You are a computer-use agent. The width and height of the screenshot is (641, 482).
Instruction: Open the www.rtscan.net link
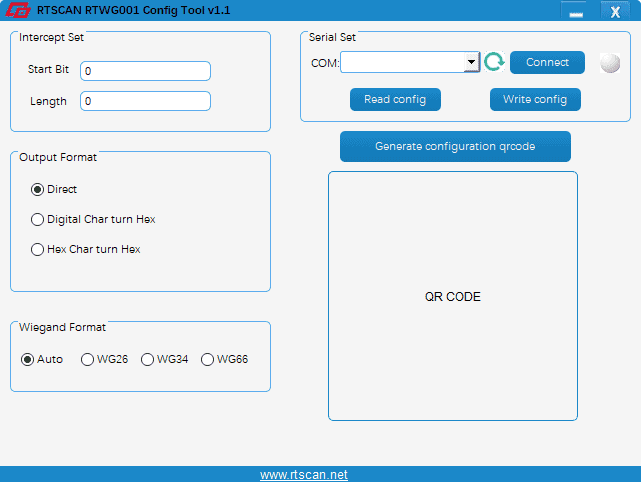click(304, 474)
